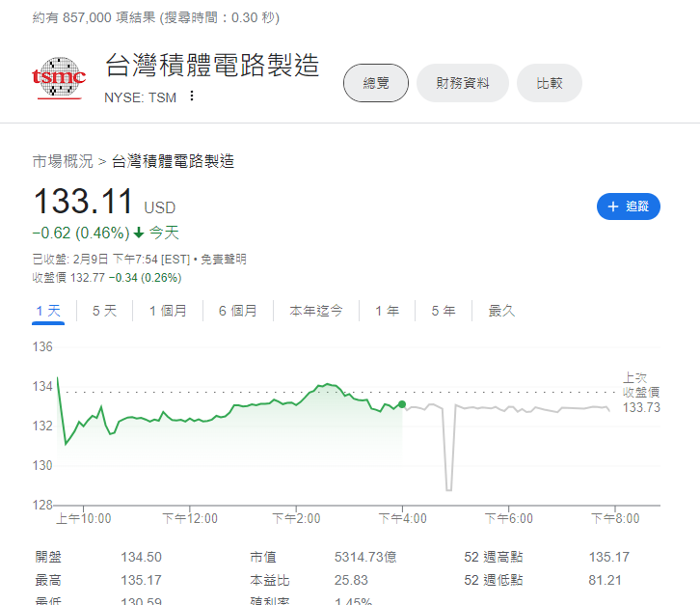Click the green closing price dot on chart

(x=402, y=404)
